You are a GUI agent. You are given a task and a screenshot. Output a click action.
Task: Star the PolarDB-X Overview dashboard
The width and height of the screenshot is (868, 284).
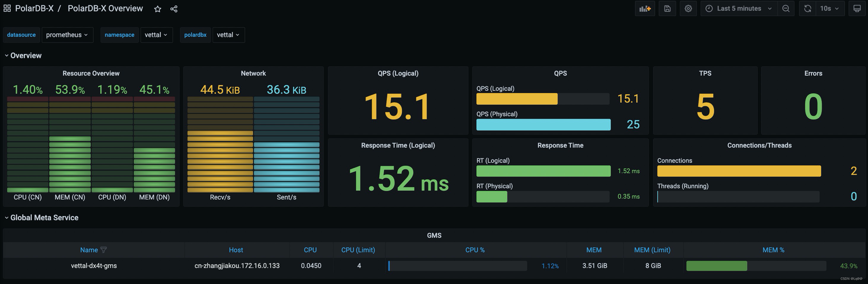tap(157, 9)
